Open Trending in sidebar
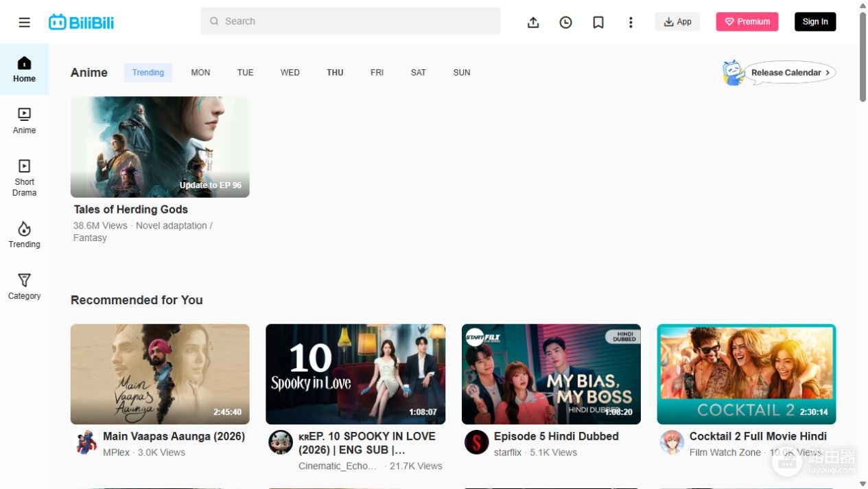 (24, 235)
